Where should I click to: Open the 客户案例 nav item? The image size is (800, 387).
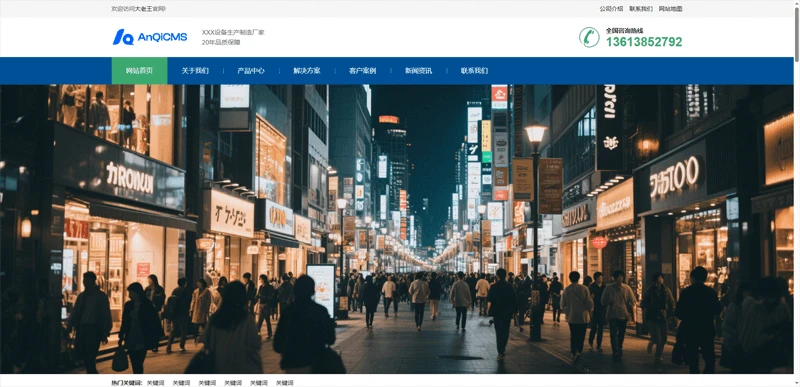point(363,71)
